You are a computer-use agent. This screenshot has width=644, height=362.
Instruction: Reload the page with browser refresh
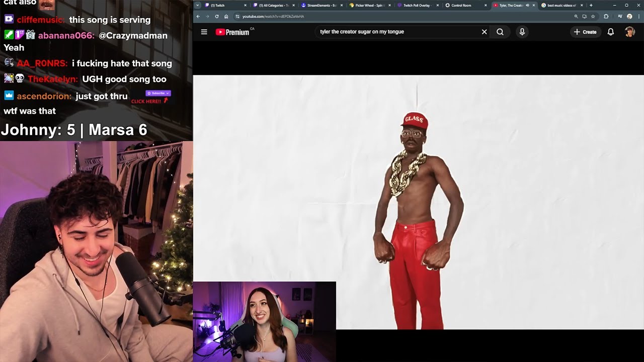pos(217,17)
